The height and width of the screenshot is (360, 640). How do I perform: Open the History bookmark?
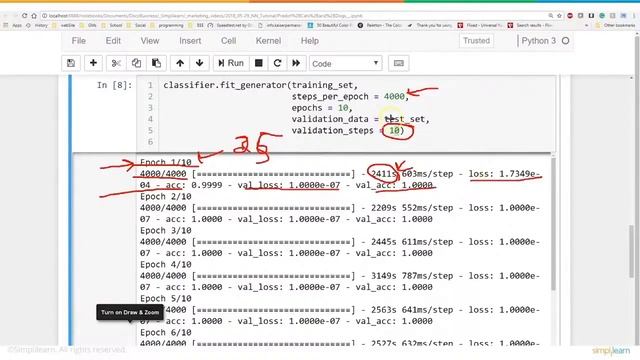point(37,25)
